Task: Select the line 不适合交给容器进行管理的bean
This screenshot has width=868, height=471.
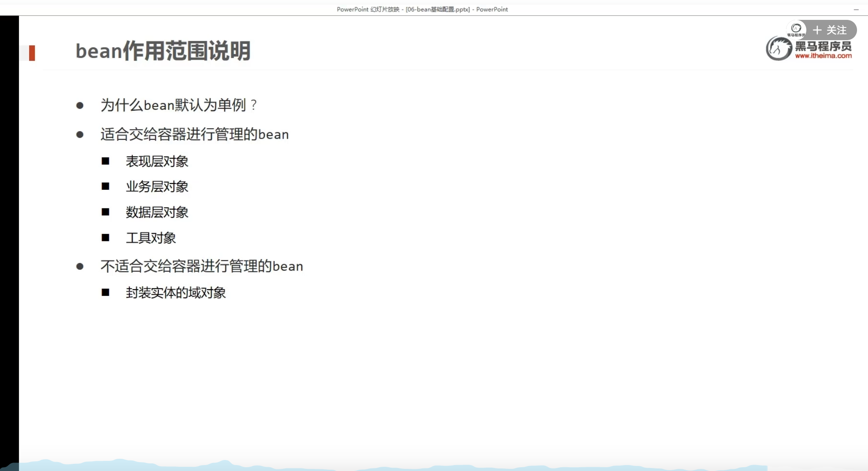Action: point(201,266)
